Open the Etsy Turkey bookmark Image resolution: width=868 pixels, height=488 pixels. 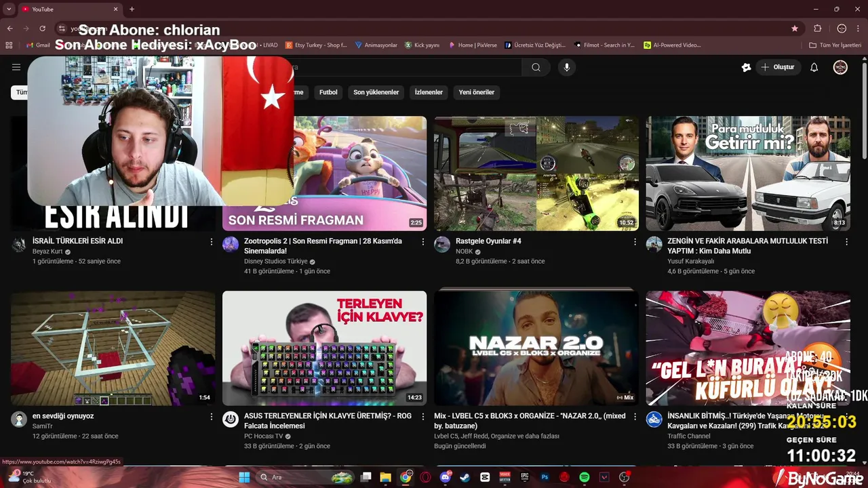click(x=316, y=45)
